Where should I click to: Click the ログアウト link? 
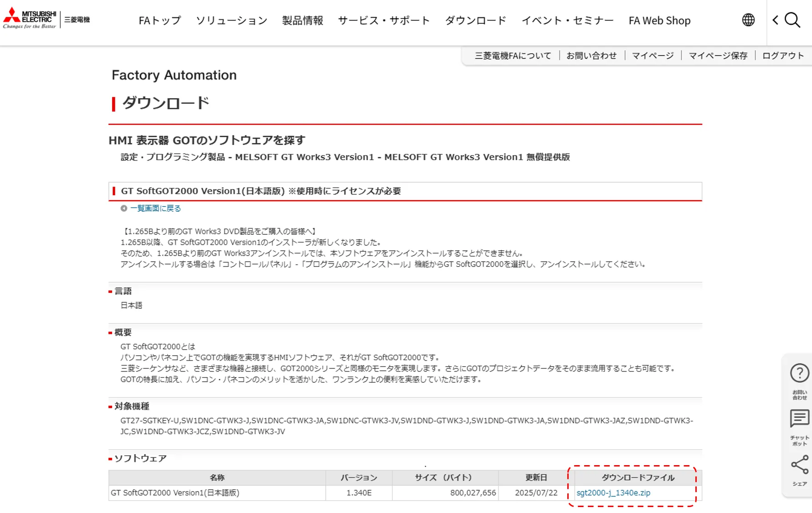[783, 56]
